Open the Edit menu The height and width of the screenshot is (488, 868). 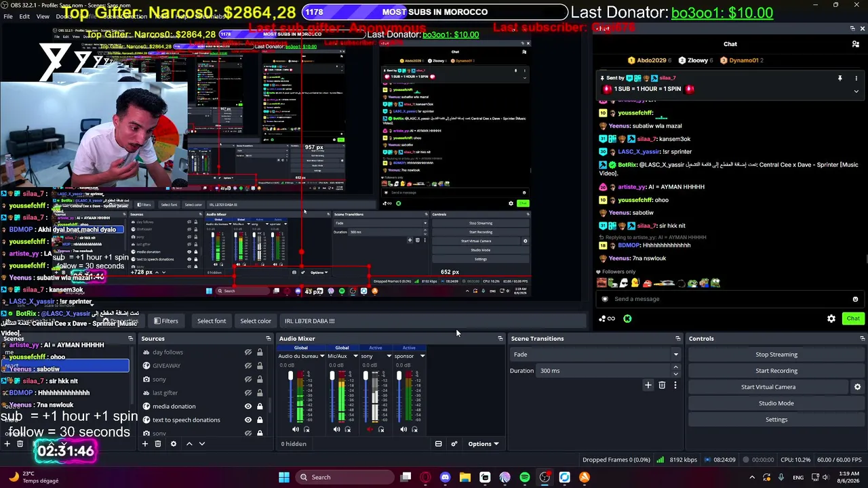(x=24, y=16)
